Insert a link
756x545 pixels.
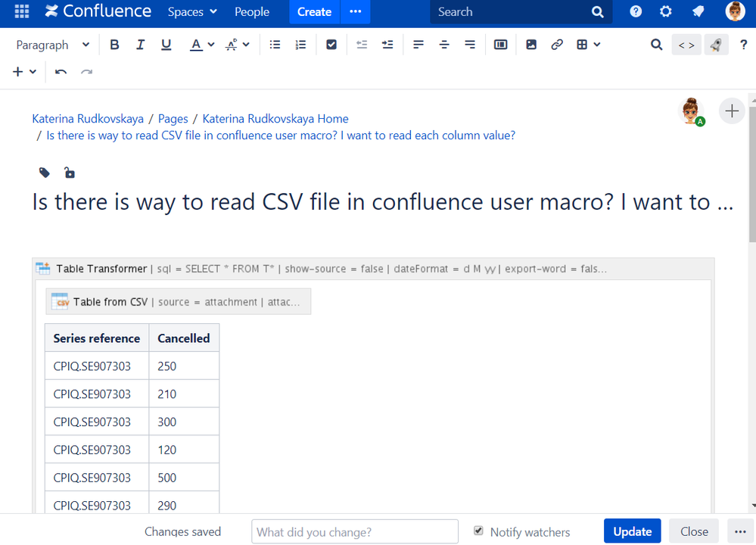[x=557, y=45]
